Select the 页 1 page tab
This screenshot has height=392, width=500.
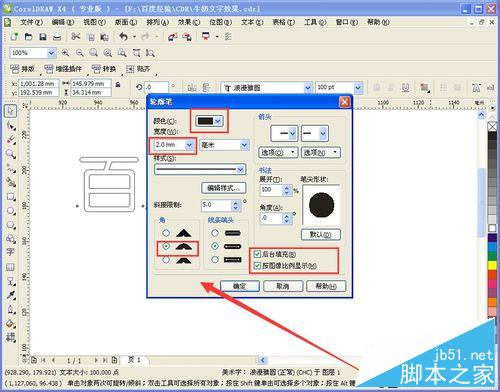[x=134, y=360]
